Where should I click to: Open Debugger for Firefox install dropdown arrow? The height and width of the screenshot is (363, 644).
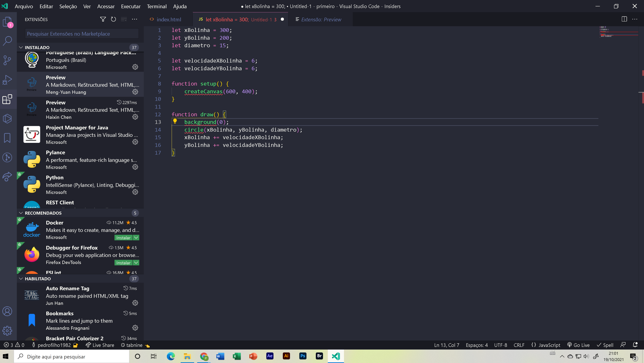point(136,263)
